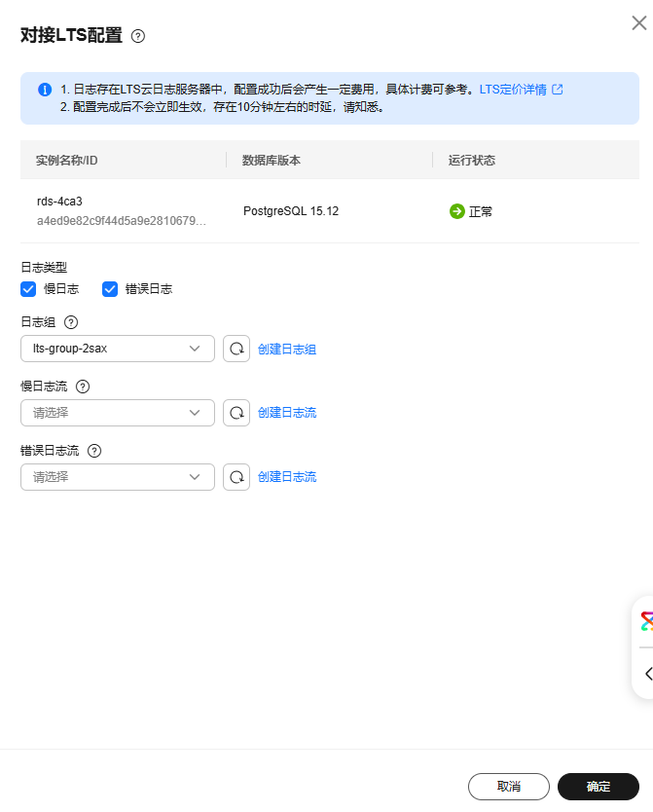The width and height of the screenshot is (653, 812).
Task: Click the 创建日志组 link
Action: point(287,349)
